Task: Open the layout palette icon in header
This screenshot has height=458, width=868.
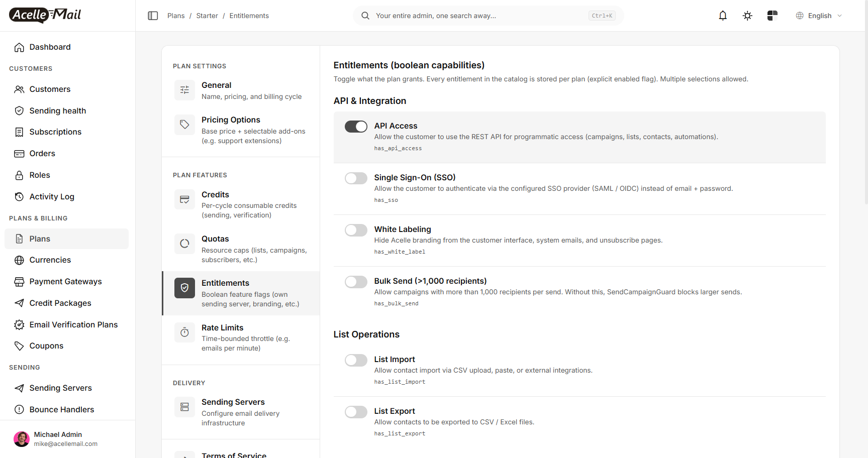Action: 773,16
